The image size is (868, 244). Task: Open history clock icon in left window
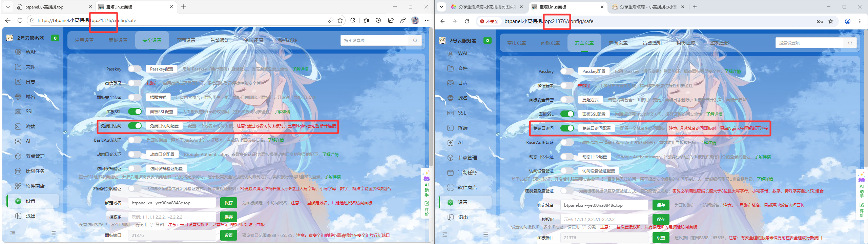pyautogui.click(x=378, y=20)
